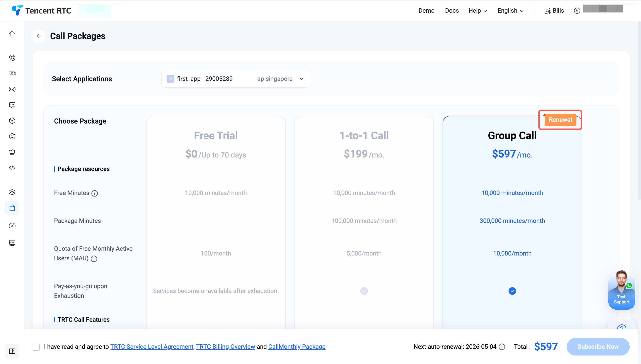This screenshot has height=364, width=641.
Task: Collapse sidebar using bottom panel icon
Action: [12, 351]
